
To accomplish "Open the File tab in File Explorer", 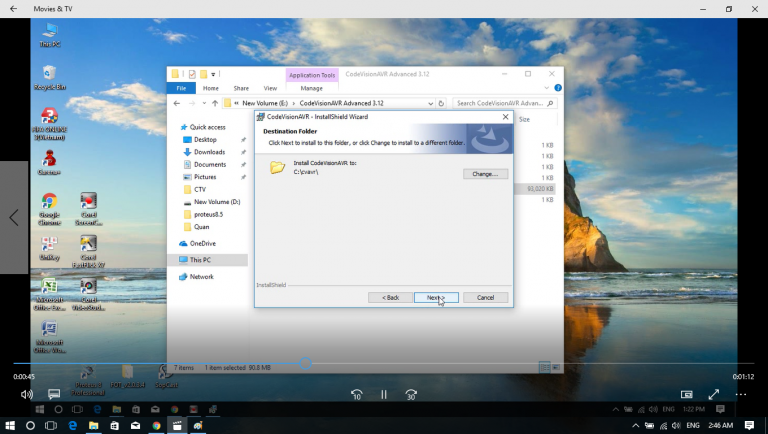I will (181, 88).
